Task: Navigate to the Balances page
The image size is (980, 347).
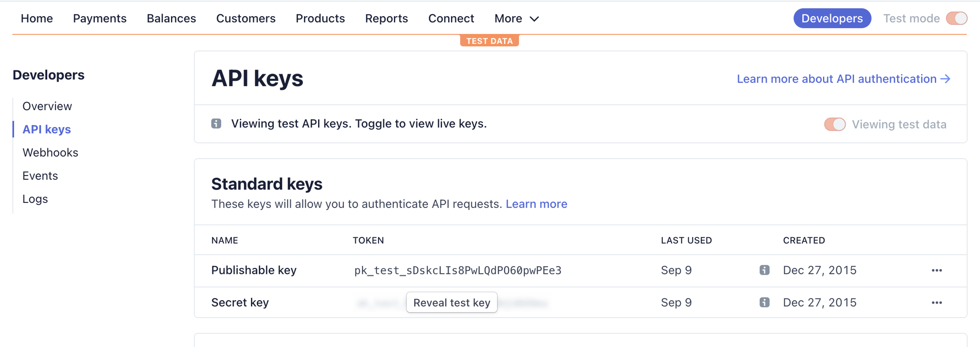Action: (x=171, y=18)
